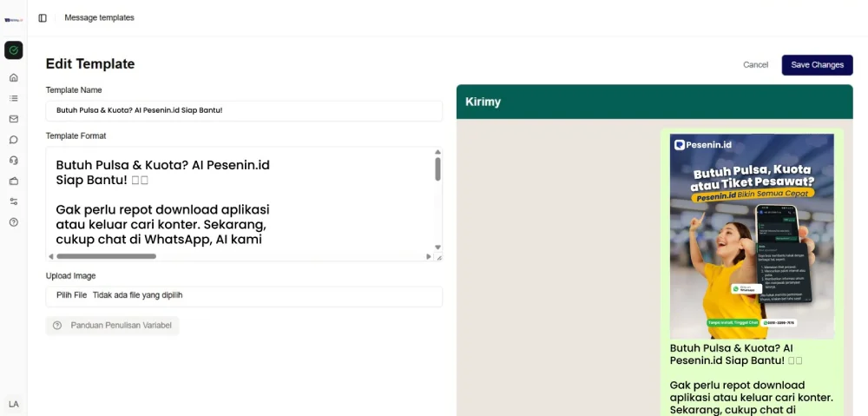Open the sliders settings sidebar icon
Screen dimensions: 868x416
click(14, 201)
